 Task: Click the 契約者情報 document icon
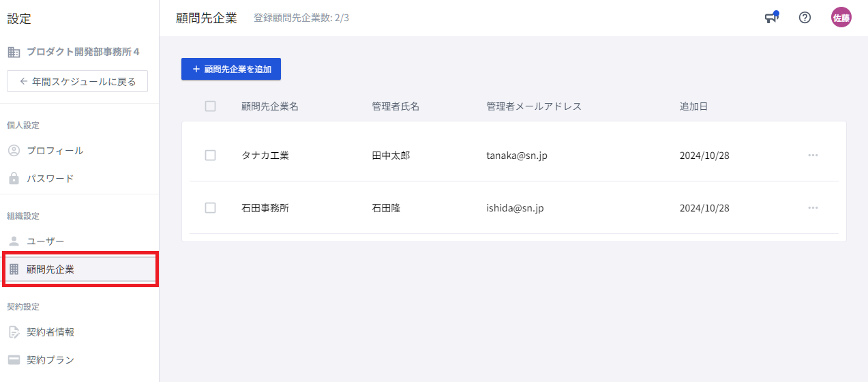pos(14,332)
